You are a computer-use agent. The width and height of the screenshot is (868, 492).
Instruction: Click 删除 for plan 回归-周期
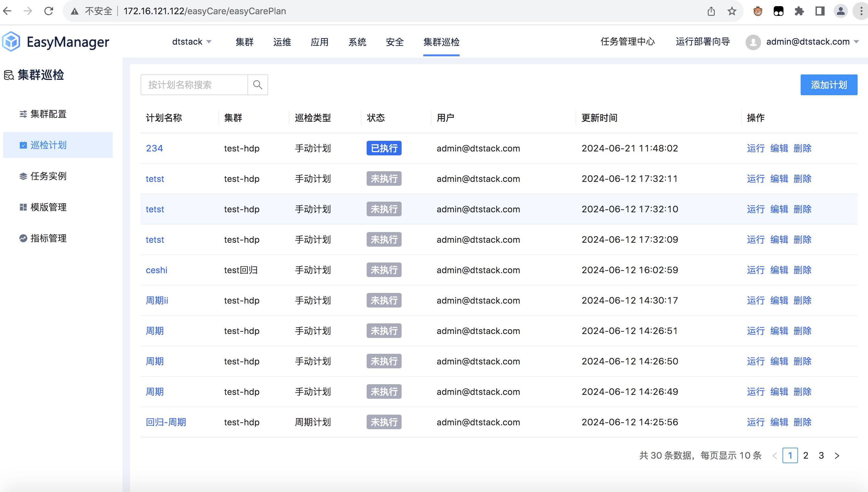[803, 422]
